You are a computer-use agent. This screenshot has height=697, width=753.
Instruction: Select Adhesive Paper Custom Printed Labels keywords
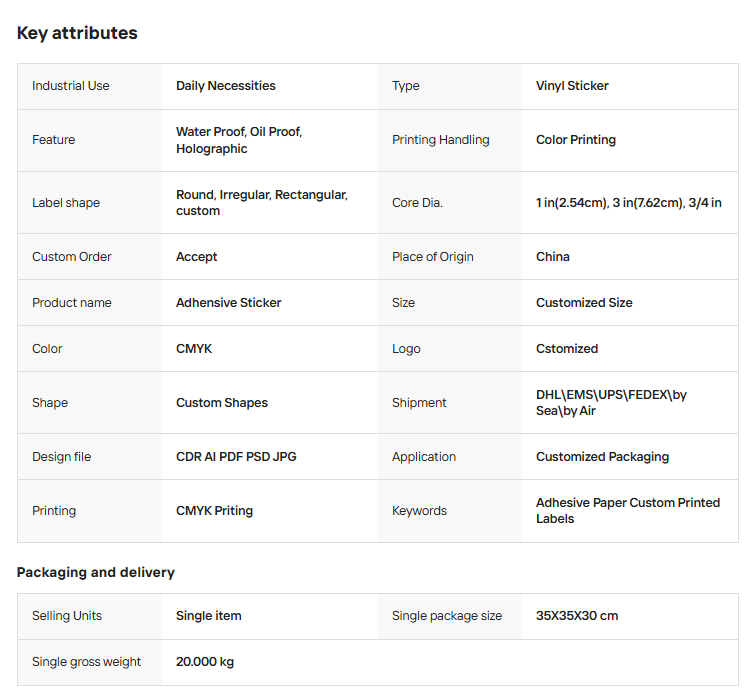[628, 511]
